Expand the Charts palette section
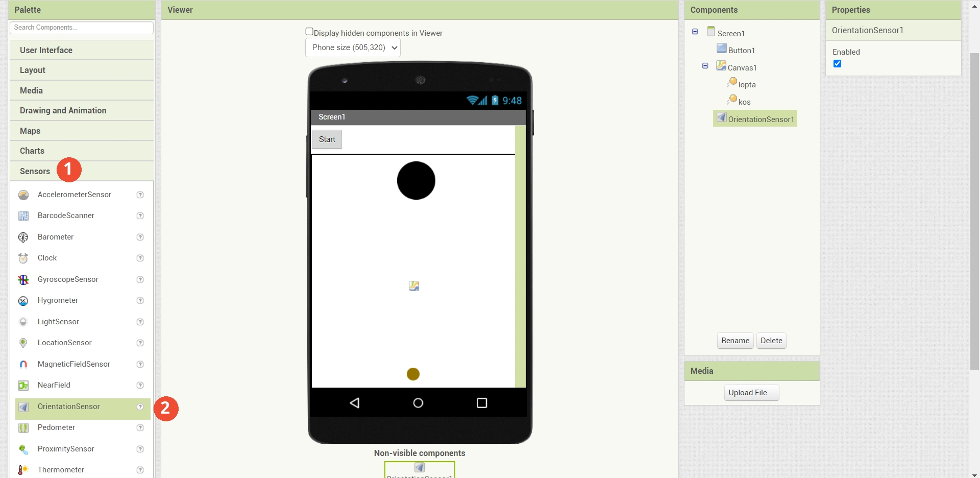This screenshot has height=478, width=980. pos(82,151)
